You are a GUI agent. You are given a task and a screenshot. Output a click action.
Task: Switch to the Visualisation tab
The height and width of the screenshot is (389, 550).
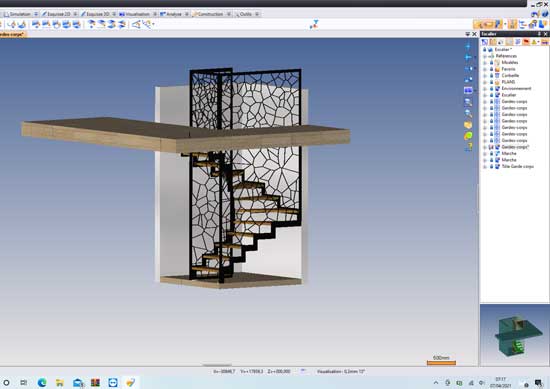[x=135, y=14]
